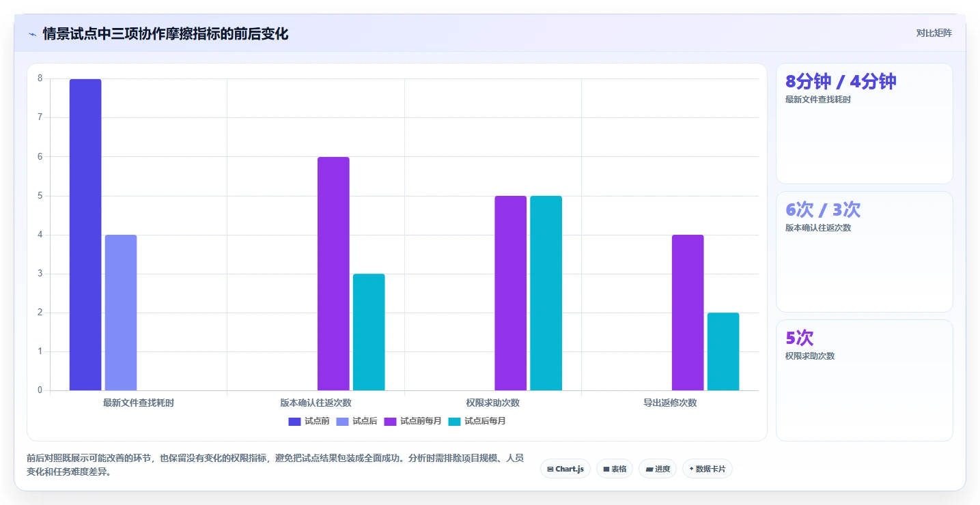This screenshot has width=980, height=505.
Task: Click the purple bar for 导出返修次数
Action: [688, 313]
